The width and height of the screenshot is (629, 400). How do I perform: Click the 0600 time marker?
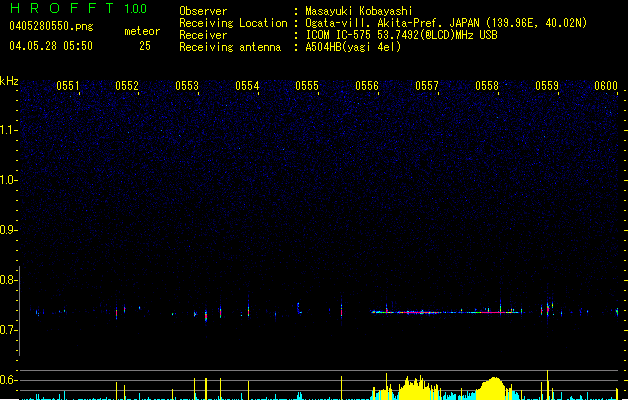pyautogui.click(x=606, y=86)
